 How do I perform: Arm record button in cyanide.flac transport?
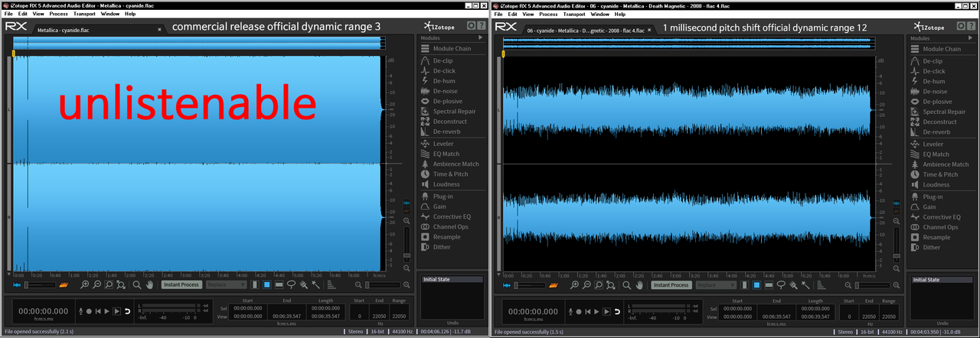coord(89,311)
